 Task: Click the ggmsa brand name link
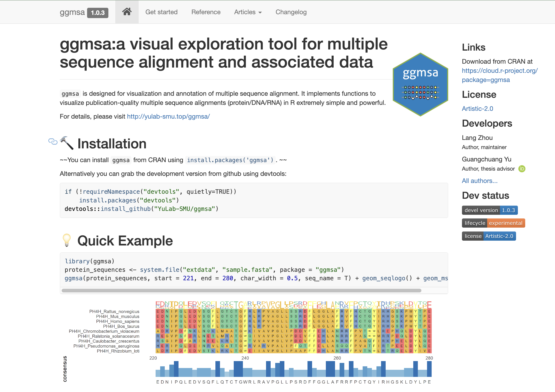[72, 12]
